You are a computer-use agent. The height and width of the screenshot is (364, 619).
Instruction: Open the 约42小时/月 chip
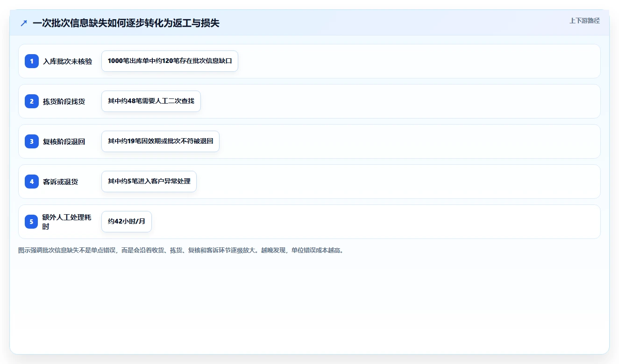[127, 222]
